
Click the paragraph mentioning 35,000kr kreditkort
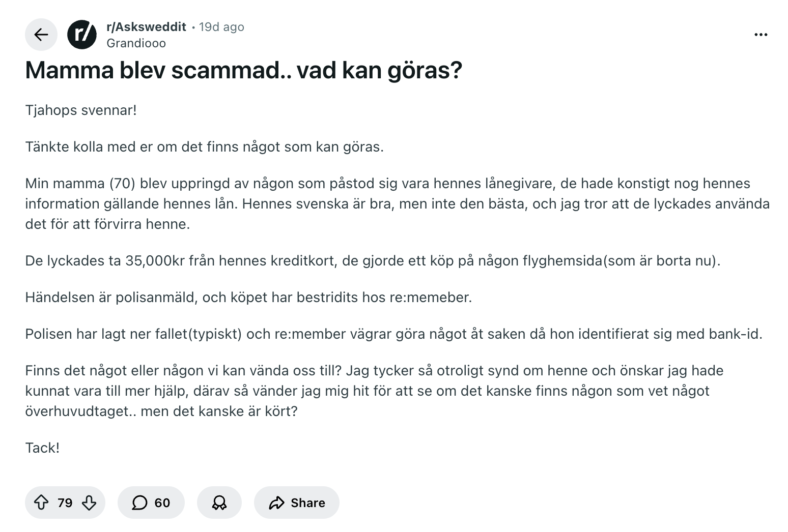point(373,261)
